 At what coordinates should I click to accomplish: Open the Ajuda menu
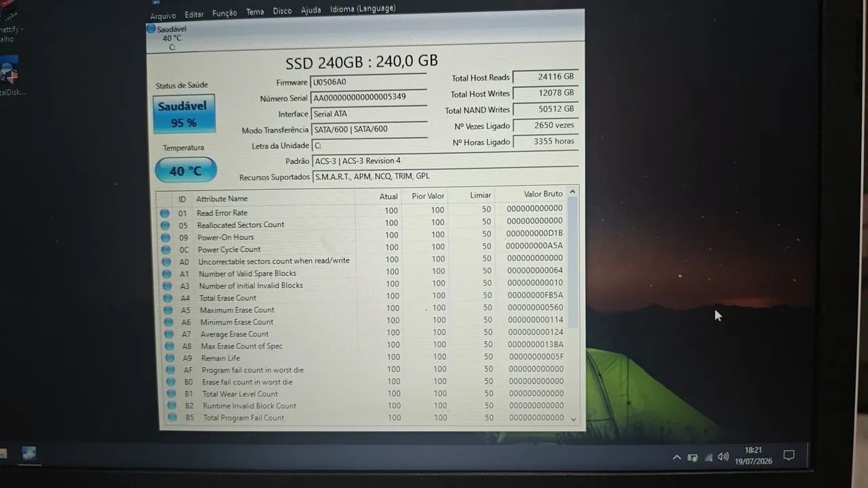311,11
